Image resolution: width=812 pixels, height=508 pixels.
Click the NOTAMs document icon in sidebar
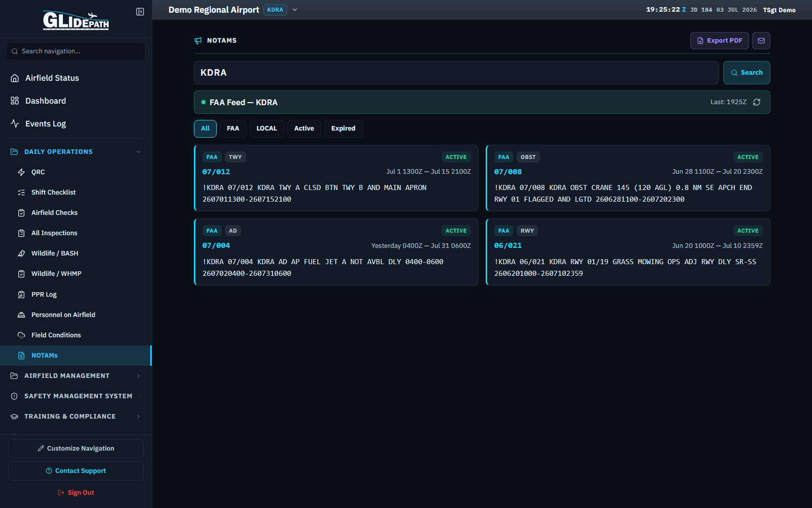click(x=21, y=356)
